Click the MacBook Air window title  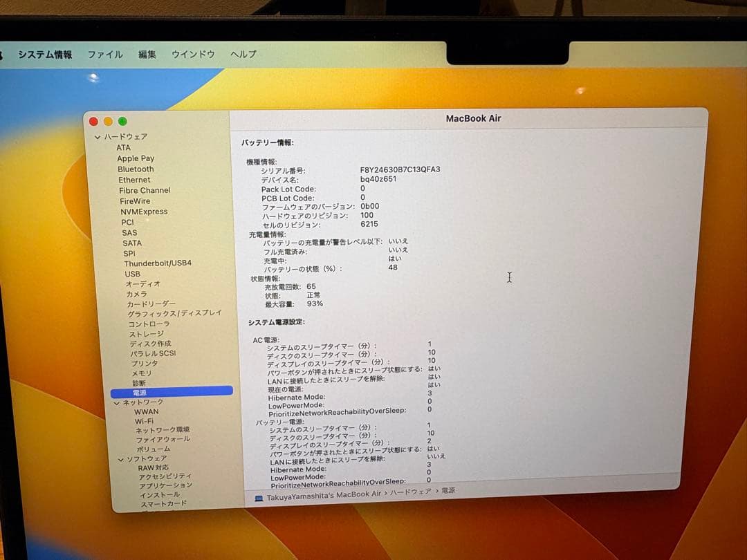click(473, 119)
